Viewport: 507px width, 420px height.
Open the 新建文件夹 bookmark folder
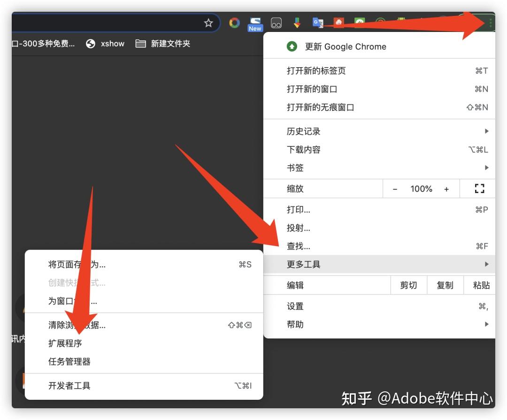[x=163, y=44]
